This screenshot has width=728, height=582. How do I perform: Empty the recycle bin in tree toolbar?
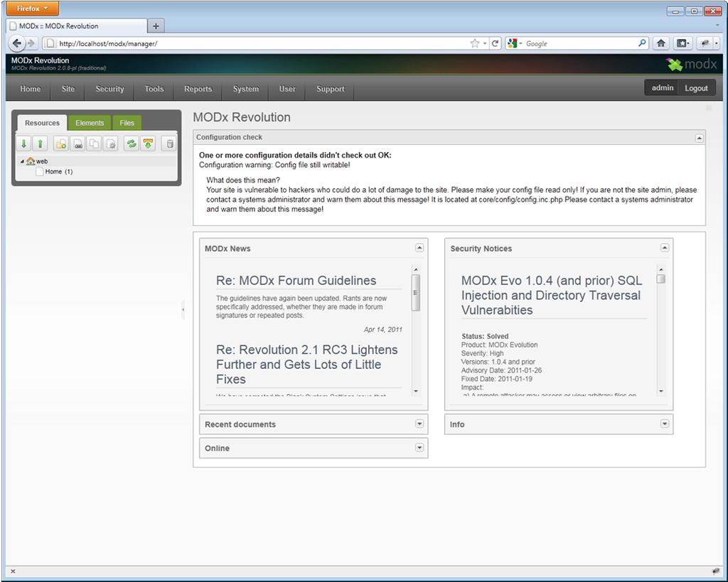pos(169,144)
